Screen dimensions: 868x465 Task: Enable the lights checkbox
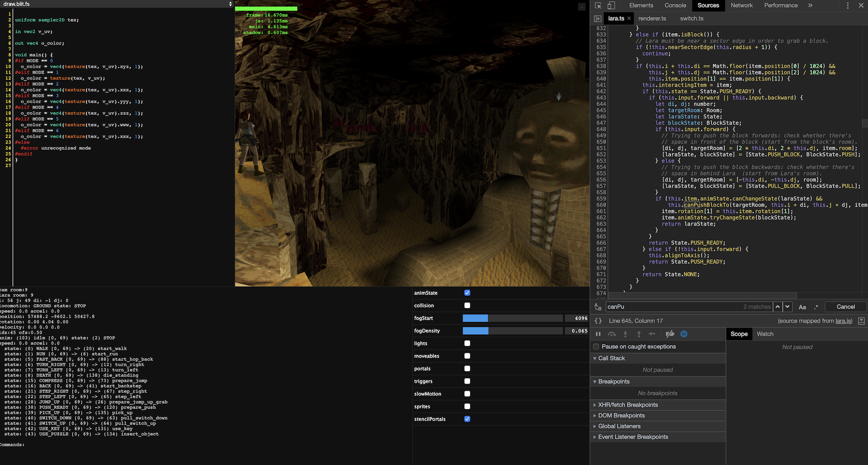tap(467, 343)
